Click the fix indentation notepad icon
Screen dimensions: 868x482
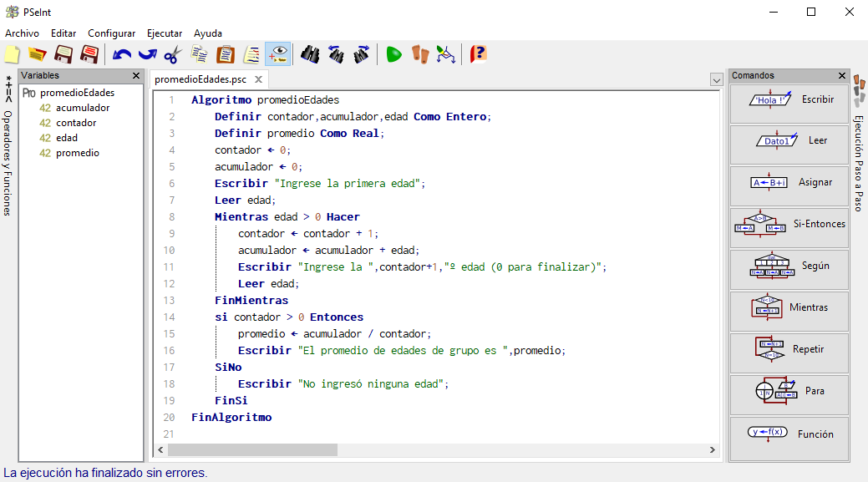pos(251,54)
